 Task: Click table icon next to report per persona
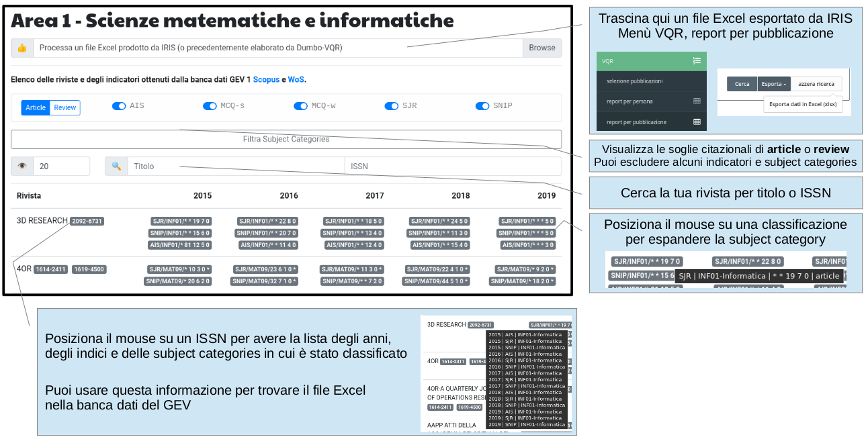click(x=697, y=101)
